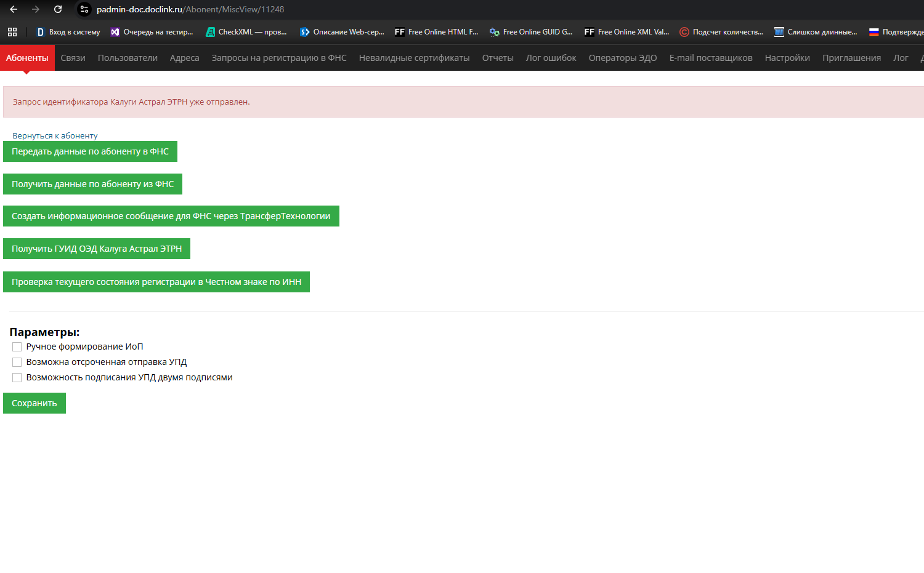Click 'Передать данные по абоненту в ФНС'
Screen dimensions: 924x573
[90, 151]
